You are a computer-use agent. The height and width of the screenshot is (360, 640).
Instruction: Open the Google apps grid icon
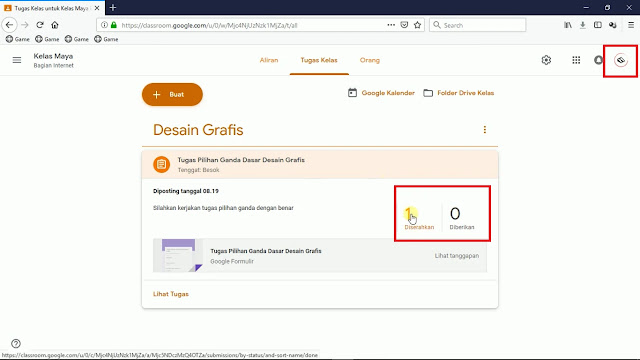[576, 60]
